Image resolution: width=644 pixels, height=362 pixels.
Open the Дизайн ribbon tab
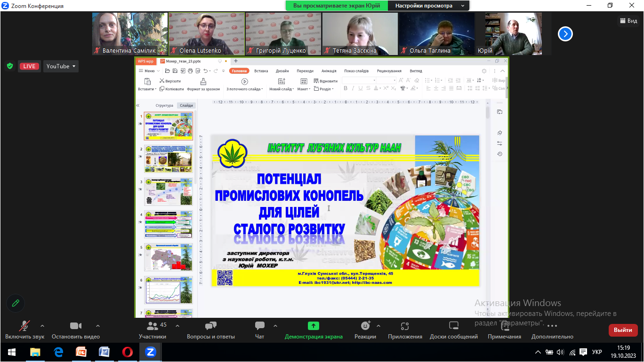click(282, 71)
